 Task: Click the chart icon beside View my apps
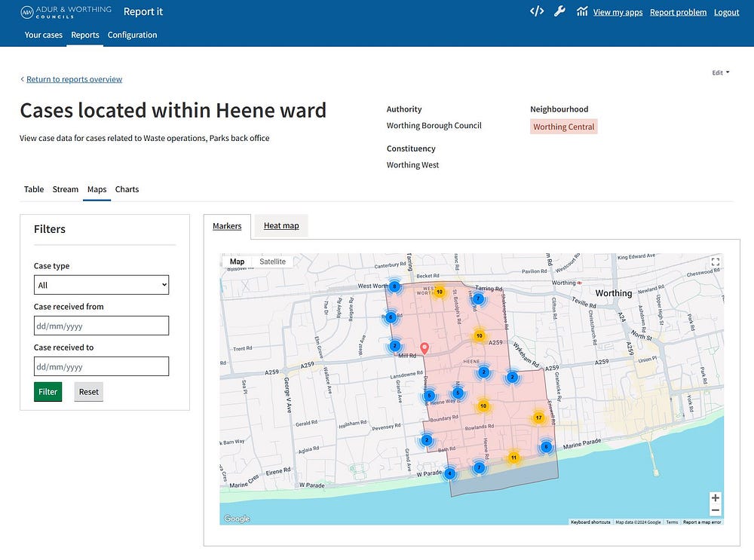tap(582, 11)
